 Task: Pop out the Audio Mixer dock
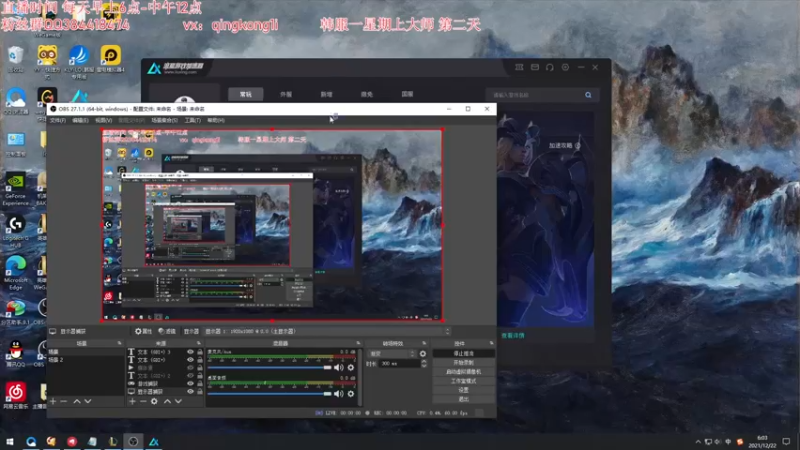click(x=358, y=343)
